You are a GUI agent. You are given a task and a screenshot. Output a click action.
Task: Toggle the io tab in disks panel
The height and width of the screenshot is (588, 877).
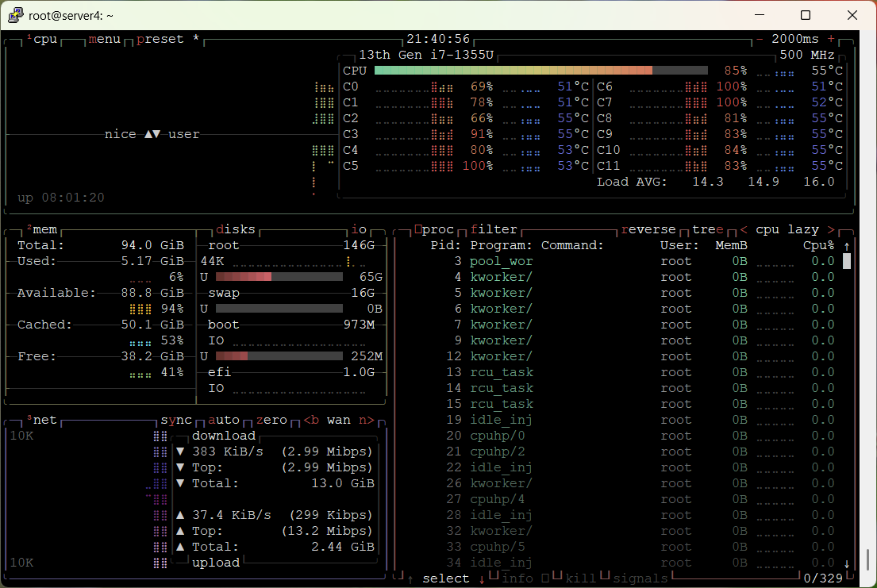click(x=359, y=229)
